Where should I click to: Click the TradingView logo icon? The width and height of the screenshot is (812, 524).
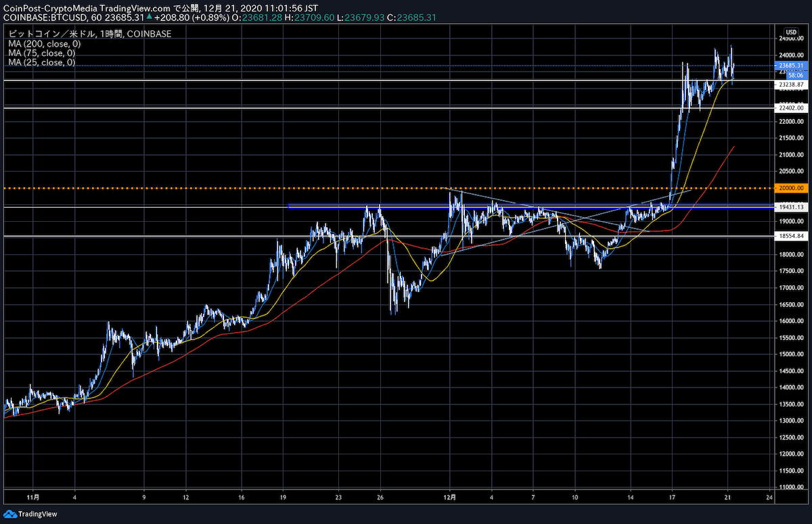click(x=10, y=513)
